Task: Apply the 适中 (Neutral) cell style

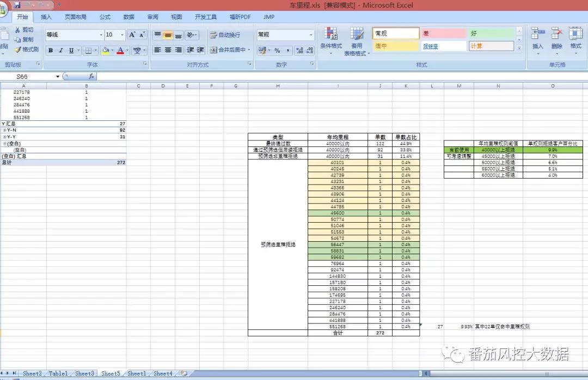Action: click(396, 46)
